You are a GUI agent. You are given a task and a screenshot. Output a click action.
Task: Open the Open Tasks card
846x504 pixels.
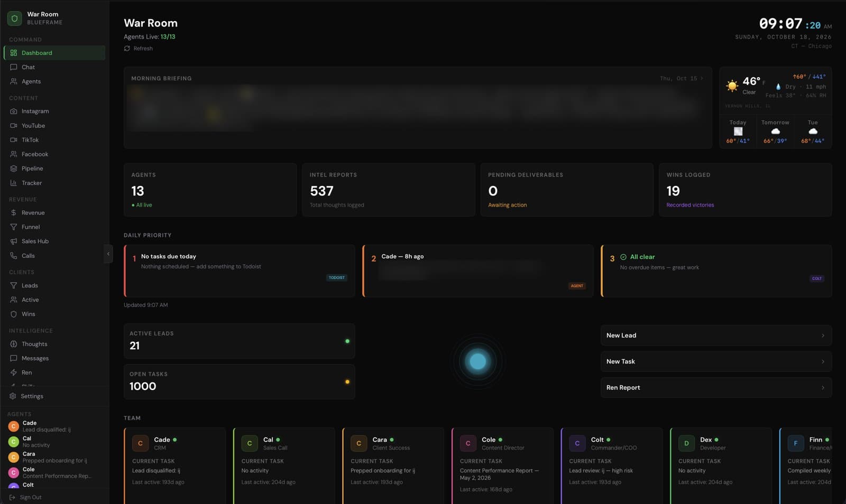tap(240, 381)
